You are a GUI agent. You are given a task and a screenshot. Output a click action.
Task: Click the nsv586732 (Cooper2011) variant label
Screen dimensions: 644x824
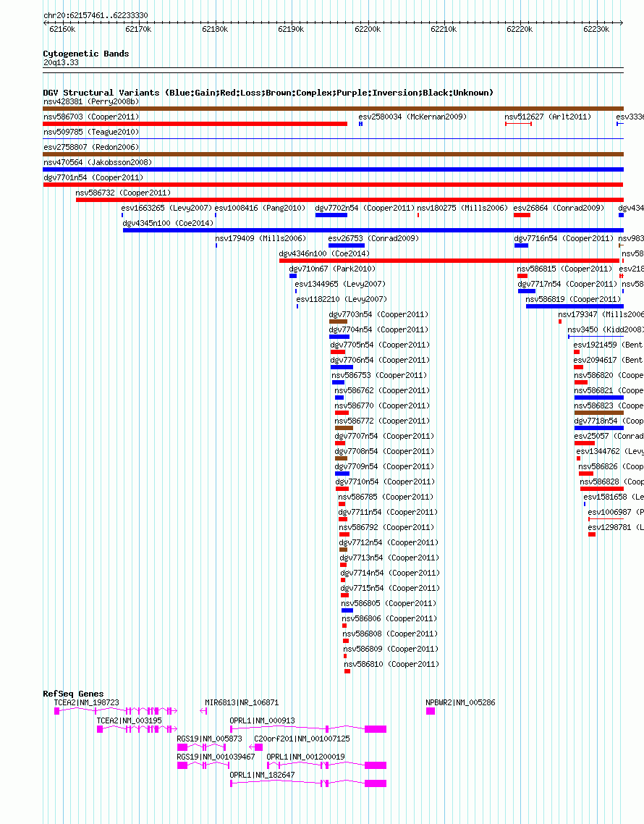[123, 193]
